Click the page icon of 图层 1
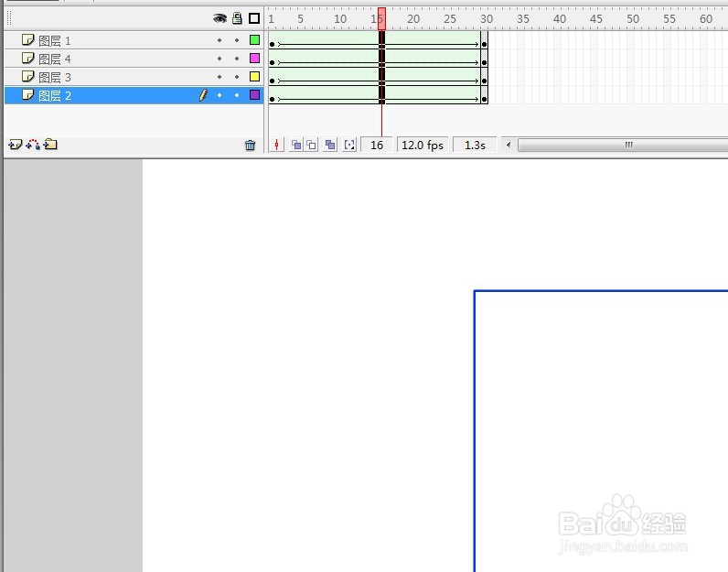 click(x=28, y=40)
